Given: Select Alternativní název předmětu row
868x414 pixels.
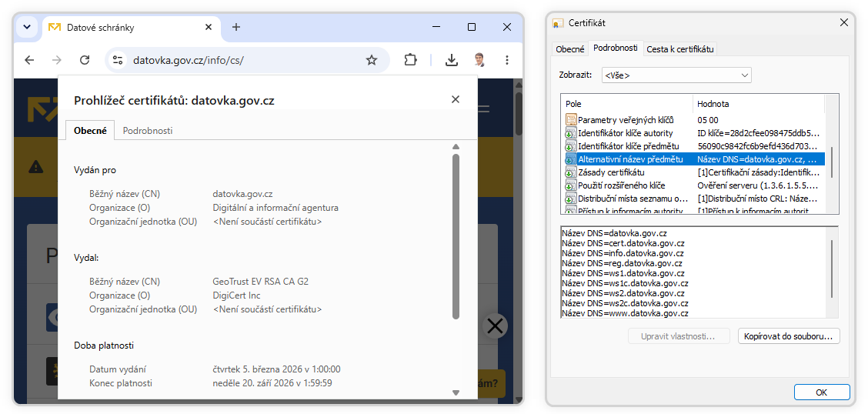Looking at the screenshot, I should pyautogui.click(x=693, y=159).
